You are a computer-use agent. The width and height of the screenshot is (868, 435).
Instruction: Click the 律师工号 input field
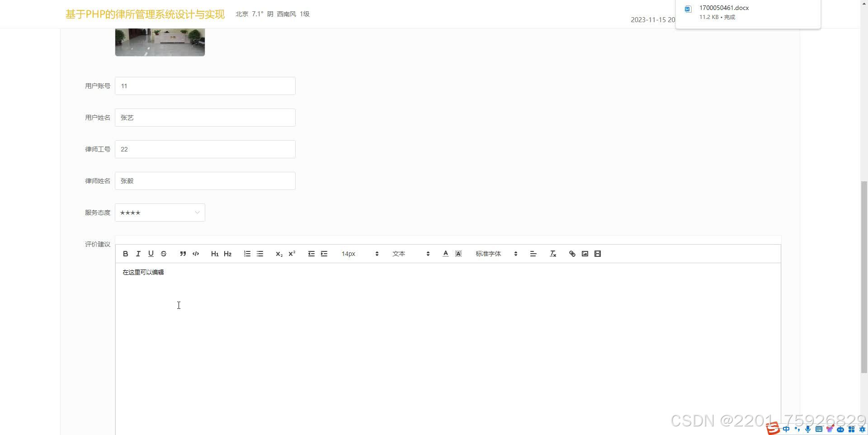[x=205, y=149]
